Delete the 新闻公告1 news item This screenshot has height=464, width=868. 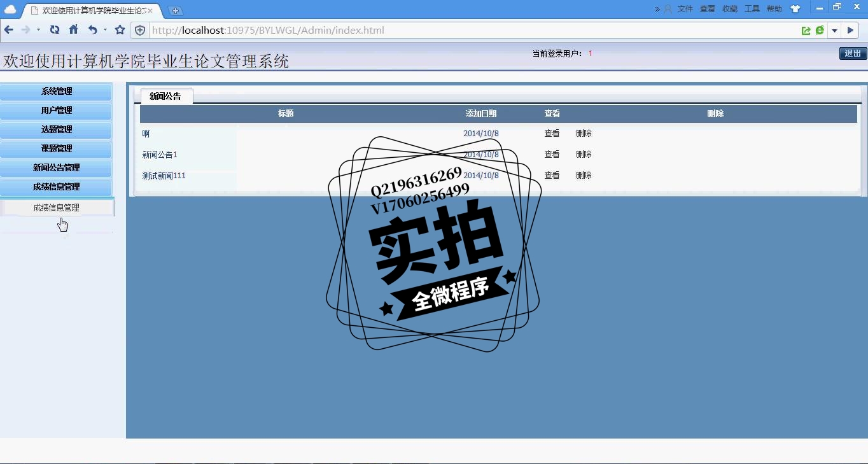(584, 155)
